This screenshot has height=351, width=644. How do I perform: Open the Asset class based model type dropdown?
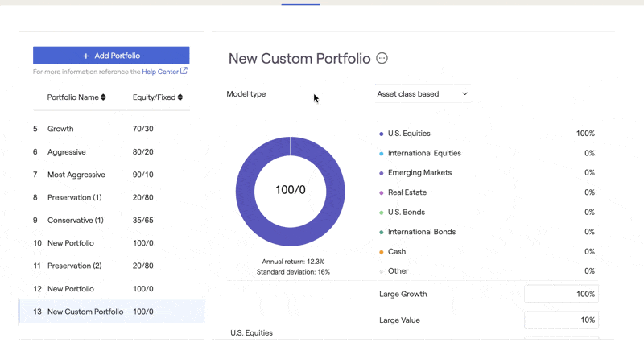tap(423, 94)
